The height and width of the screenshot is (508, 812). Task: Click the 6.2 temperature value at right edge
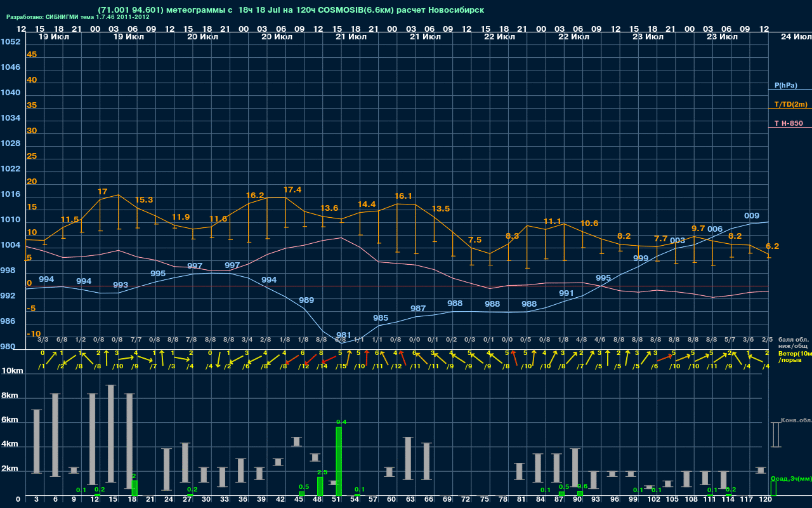click(773, 246)
